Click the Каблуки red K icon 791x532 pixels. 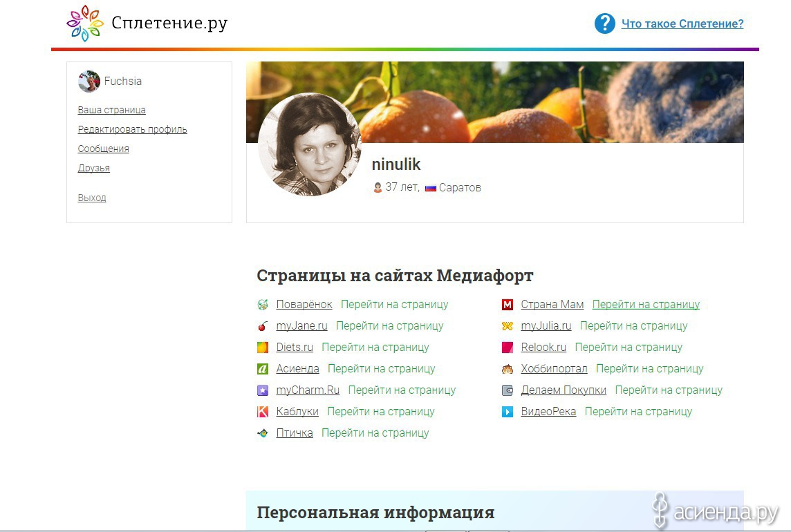262,412
